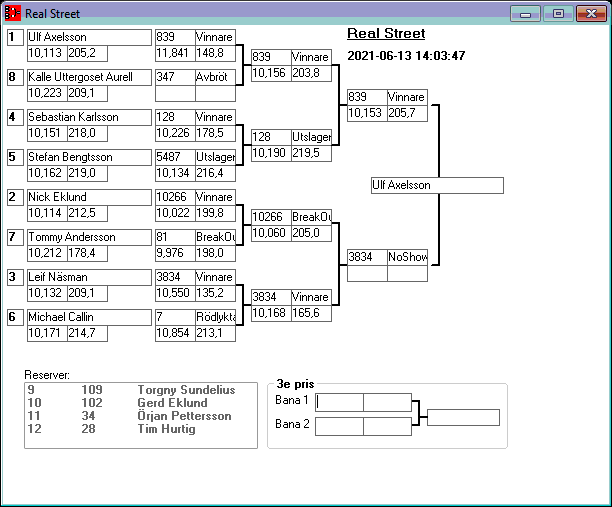Viewport: 612px width, 507px height.
Task: Focus the first Bana 1 field under 3e pris
Action: click(340, 402)
